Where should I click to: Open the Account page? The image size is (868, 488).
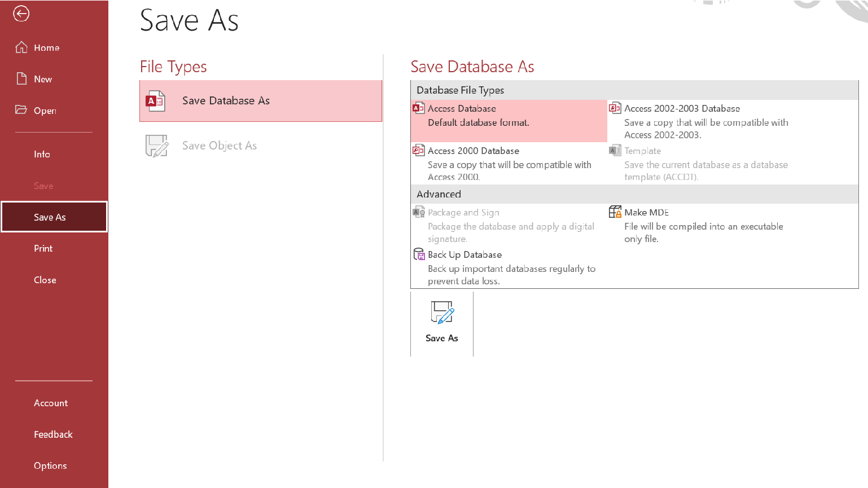coord(51,403)
